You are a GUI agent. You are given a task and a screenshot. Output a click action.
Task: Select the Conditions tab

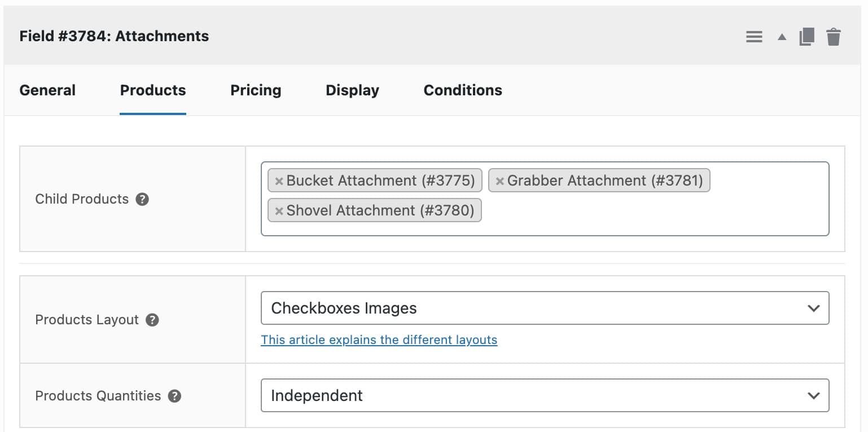click(x=462, y=90)
